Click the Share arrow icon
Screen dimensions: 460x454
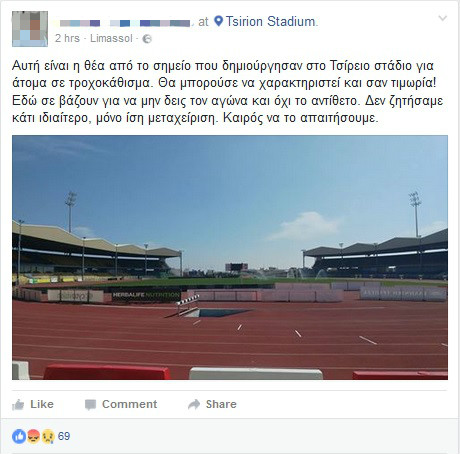[194, 404]
